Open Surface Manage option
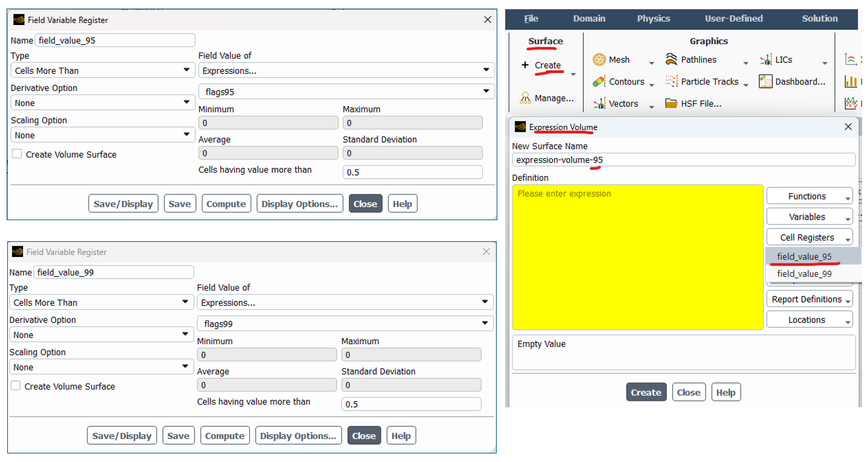The image size is (868, 462). point(547,98)
